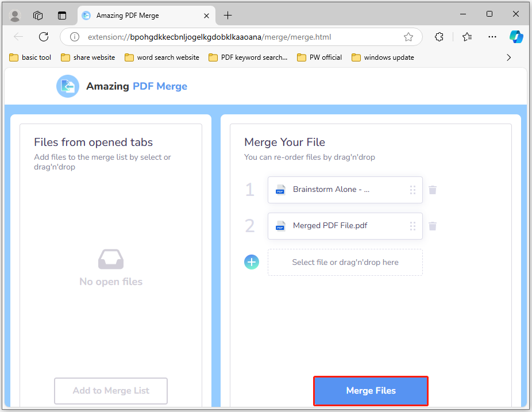
Task: Click the blue plus icon to add a file
Action: click(x=251, y=262)
